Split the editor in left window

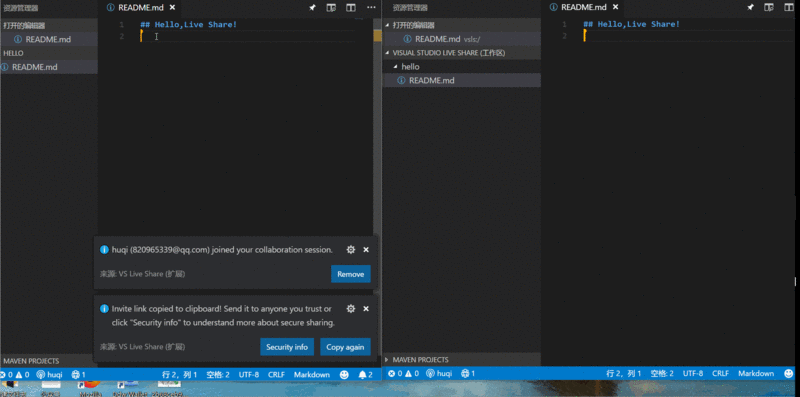point(351,8)
